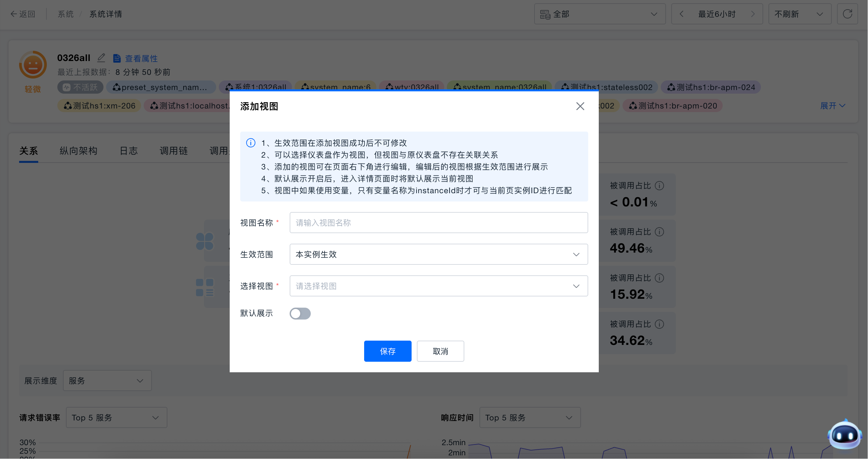Screen dimensions: 868x459
Task: Click info icon next to < 0.01% 被调用占比
Action: (x=659, y=186)
